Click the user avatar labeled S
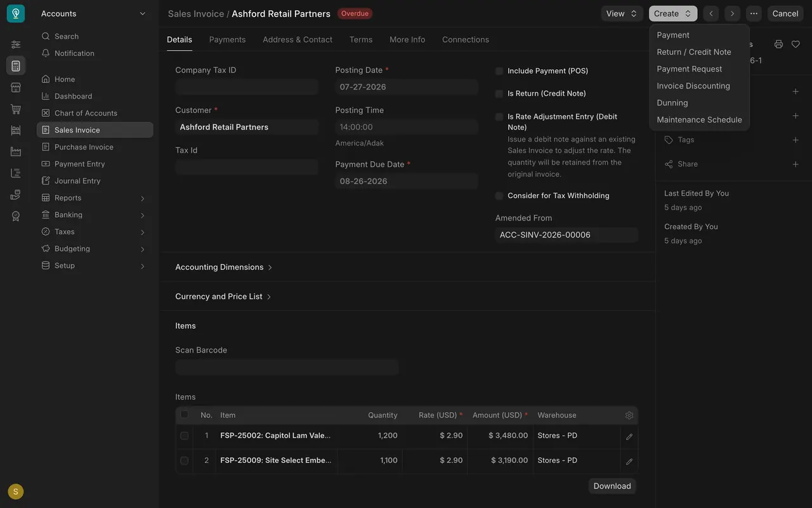Viewport: 812px width, 508px height. click(x=16, y=491)
